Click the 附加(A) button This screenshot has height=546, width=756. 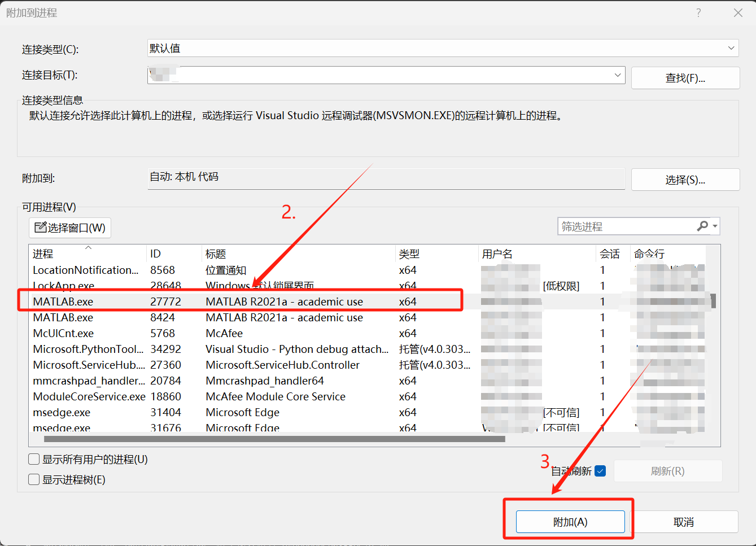[570, 522]
